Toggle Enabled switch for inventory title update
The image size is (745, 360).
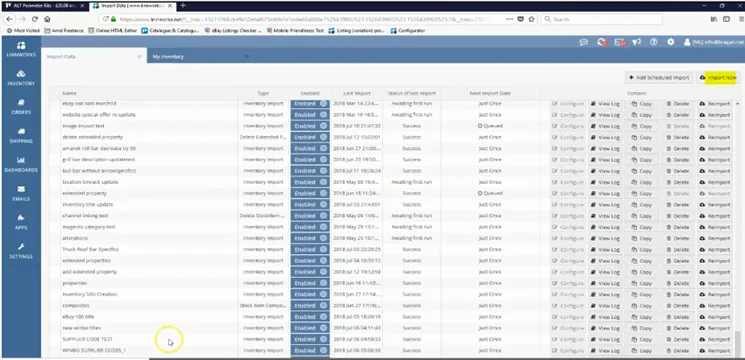[x=310, y=204]
